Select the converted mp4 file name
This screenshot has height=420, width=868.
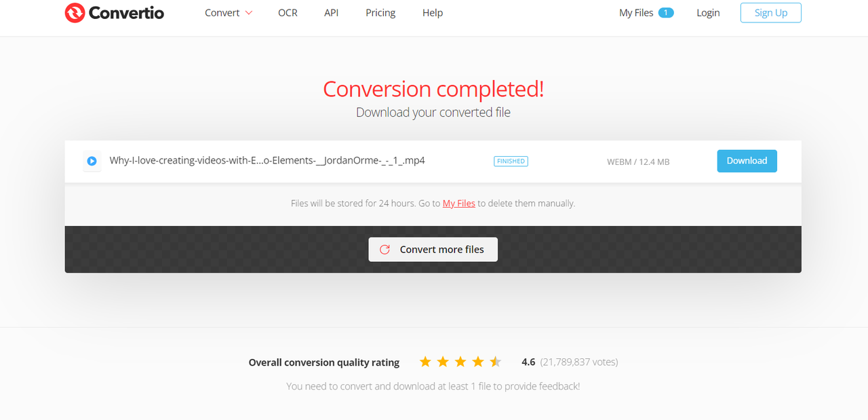pos(267,161)
